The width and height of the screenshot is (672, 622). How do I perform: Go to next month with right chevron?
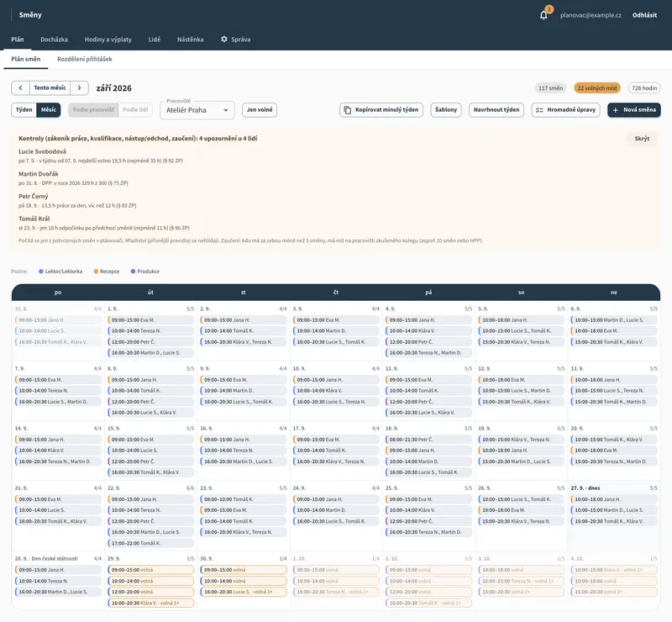click(79, 88)
